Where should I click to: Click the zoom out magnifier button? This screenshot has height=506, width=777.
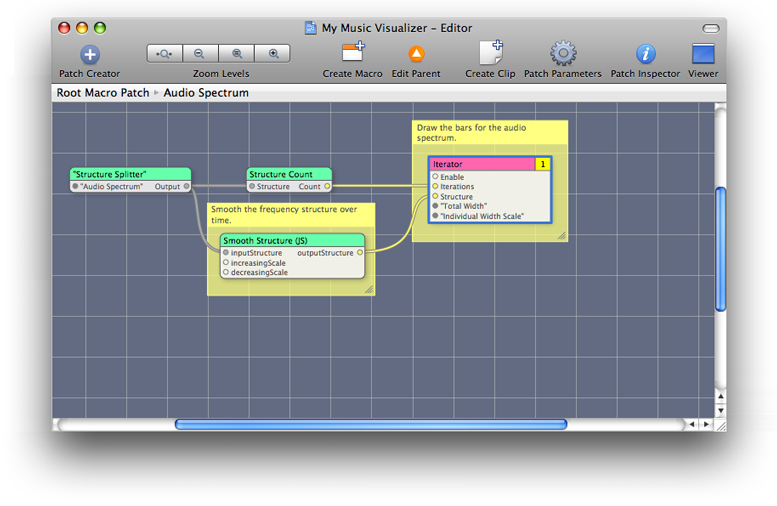(x=200, y=54)
